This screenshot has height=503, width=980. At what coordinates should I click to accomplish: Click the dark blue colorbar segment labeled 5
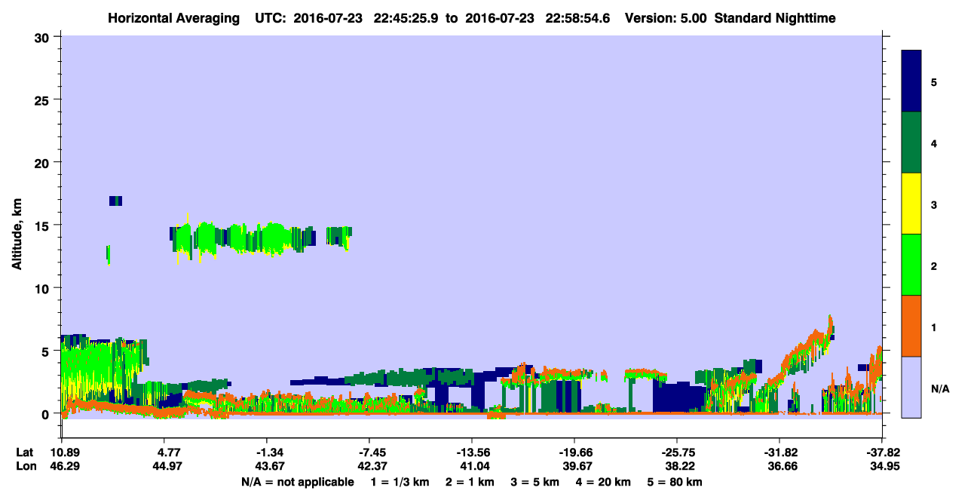point(911,81)
